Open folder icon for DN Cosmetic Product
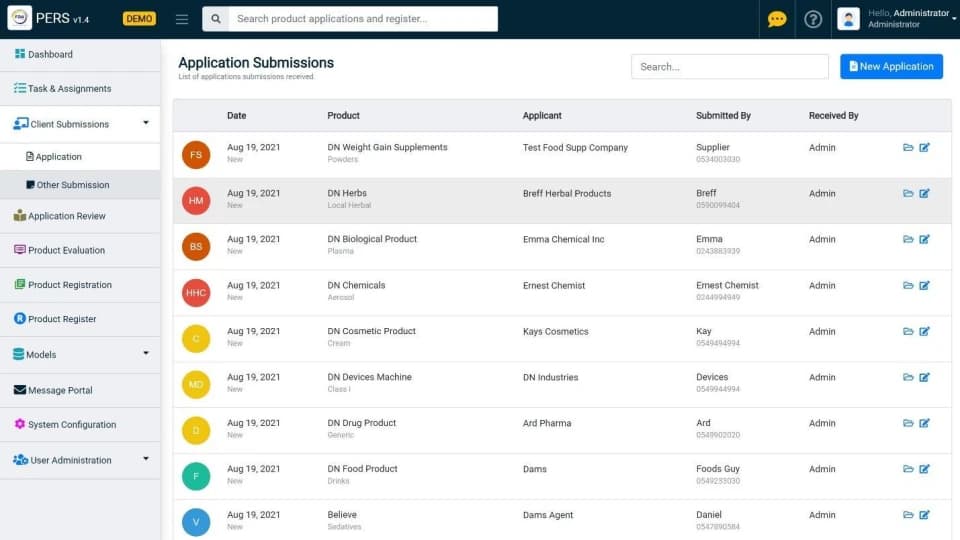This screenshot has height=540, width=960. (x=908, y=331)
